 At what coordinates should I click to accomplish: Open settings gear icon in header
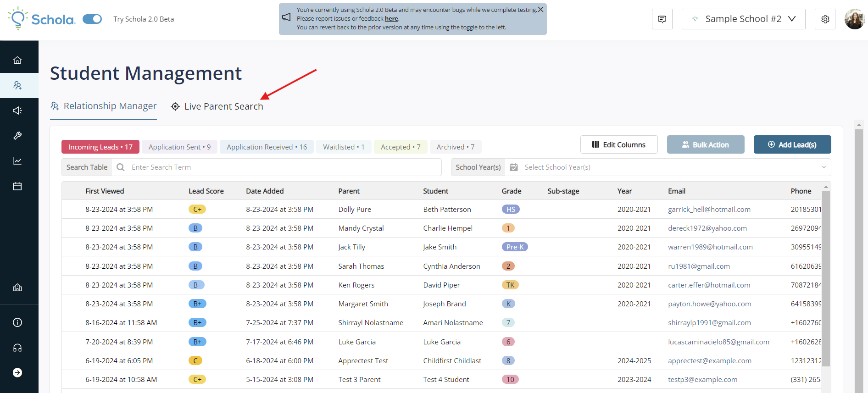coord(825,19)
